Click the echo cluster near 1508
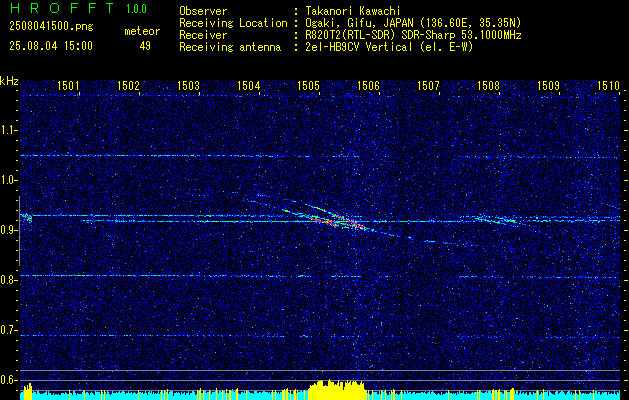This screenshot has width=629, height=400. [x=494, y=219]
